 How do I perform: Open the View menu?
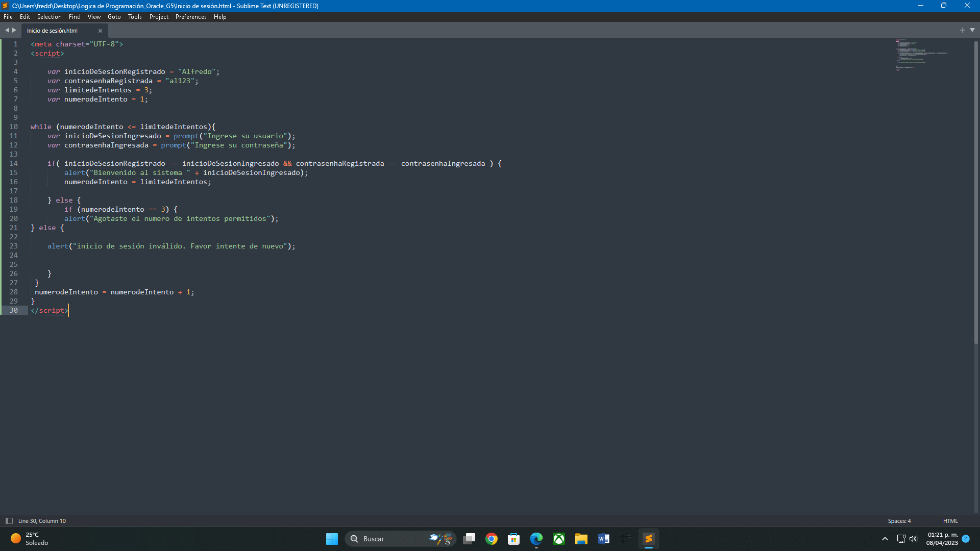pyautogui.click(x=94, y=17)
